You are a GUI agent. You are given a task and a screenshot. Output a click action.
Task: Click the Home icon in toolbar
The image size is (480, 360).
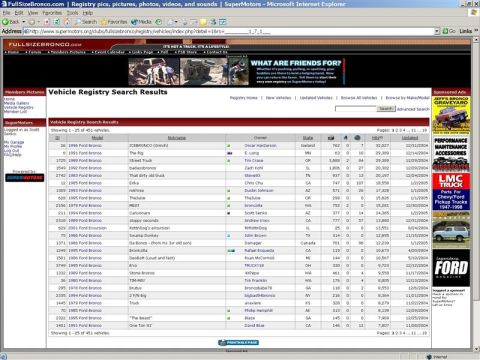click(67, 22)
